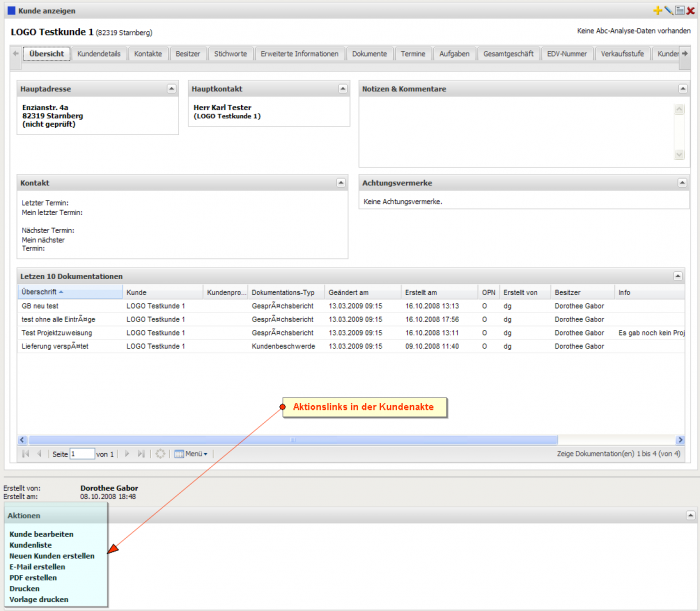Screen dimensions: 700x611
Task: Open the Kundendetails tab
Action: pos(99,54)
